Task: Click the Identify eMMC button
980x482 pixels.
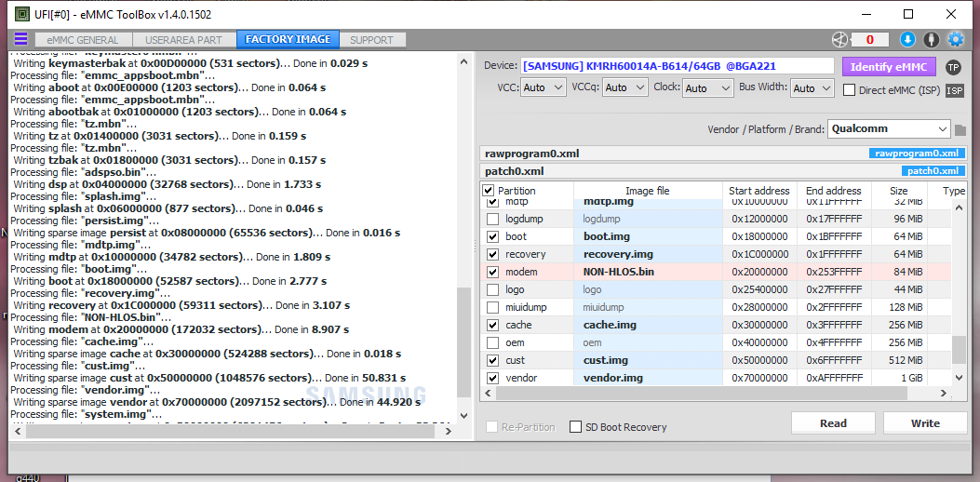Action: [x=889, y=67]
